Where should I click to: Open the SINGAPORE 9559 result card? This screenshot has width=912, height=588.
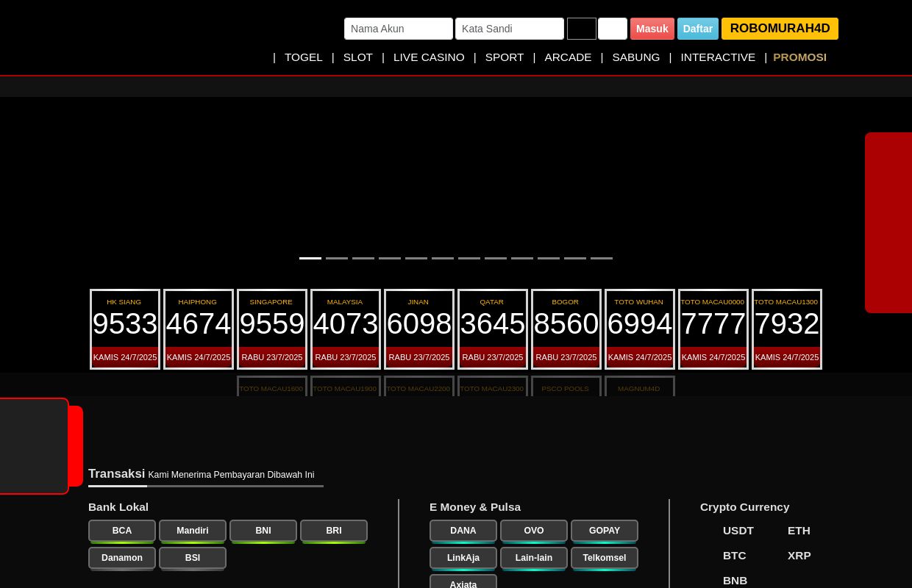click(272, 329)
